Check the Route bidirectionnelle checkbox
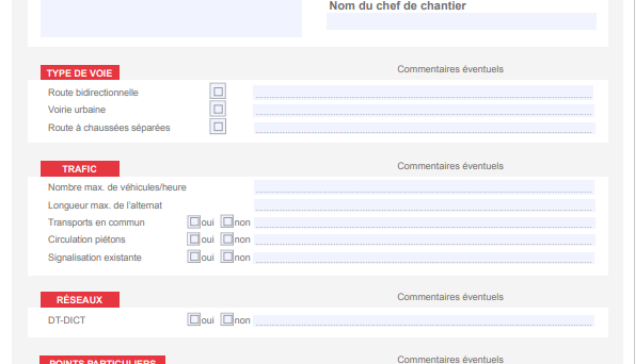The height and width of the screenshot is (364, 635). [x=218, y=92]
